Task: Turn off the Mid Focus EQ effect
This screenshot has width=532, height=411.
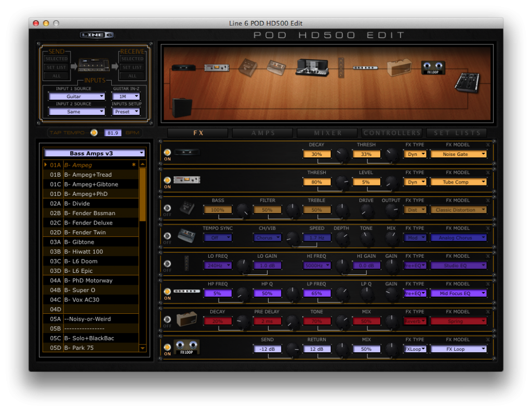Action: point(167,291)
